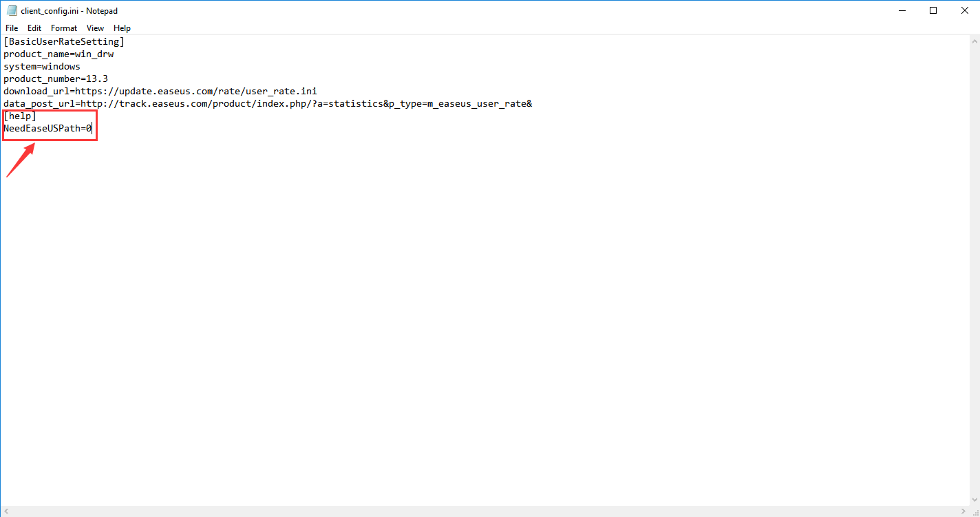Screen dimensions: 980x517
Task: Open the File menu
Action: (12, 28)
